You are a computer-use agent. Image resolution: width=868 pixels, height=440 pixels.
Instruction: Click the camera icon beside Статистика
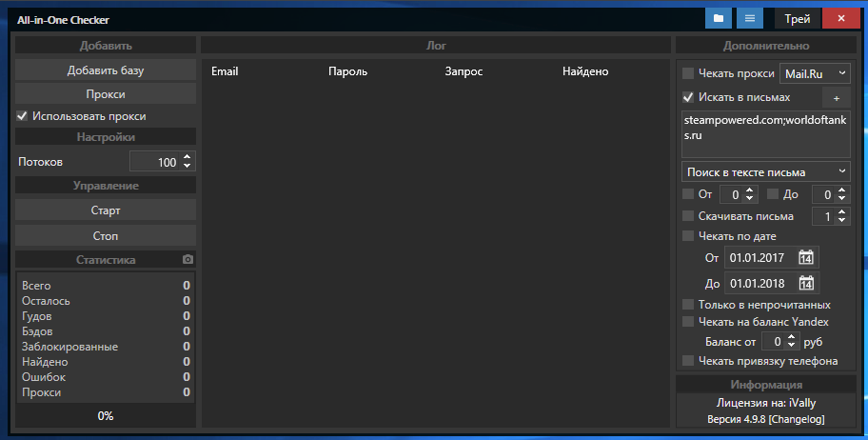click(x=188, y=260)
